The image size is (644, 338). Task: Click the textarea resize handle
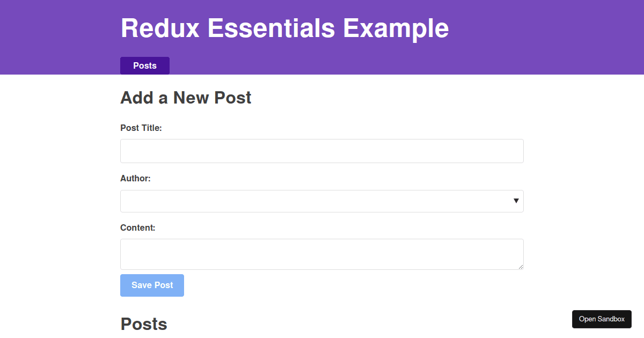[x=521, y=266]
